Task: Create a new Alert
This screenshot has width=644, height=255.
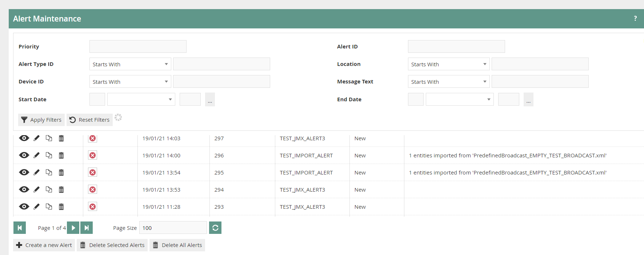Action: click(44, 245)
